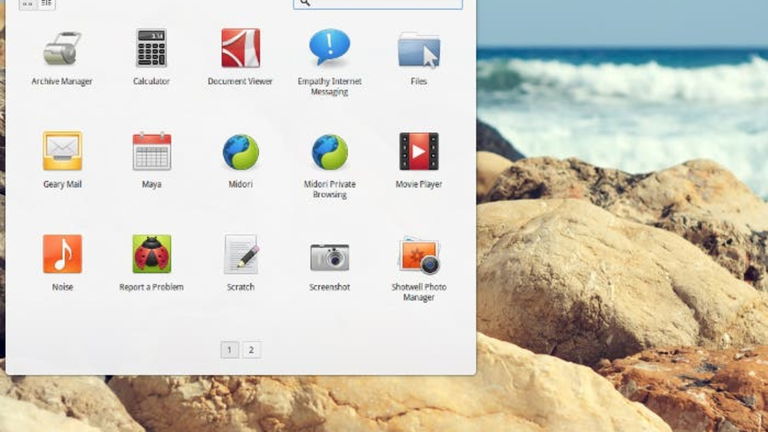This screenshot has width=768, height=432.
Task: Open Noise music player
Action: [62, 254]
